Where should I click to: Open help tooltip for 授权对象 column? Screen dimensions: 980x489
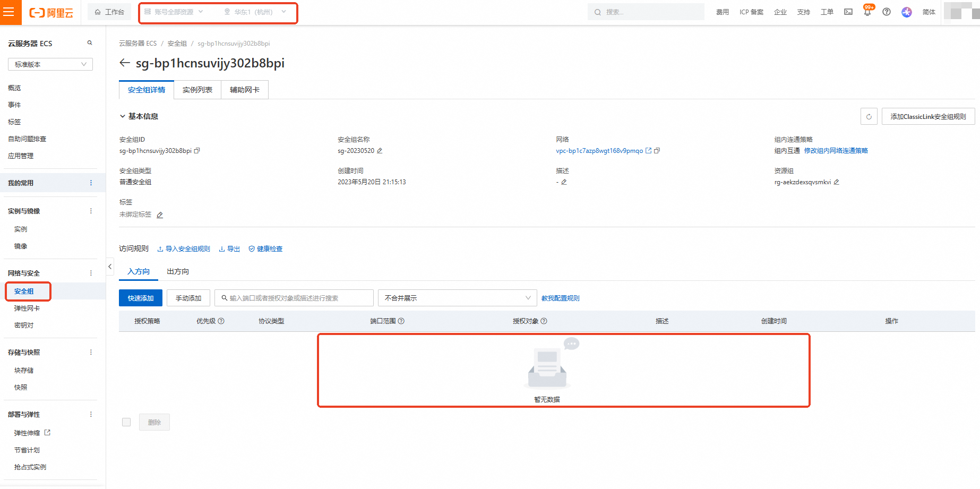coord(544,321)
